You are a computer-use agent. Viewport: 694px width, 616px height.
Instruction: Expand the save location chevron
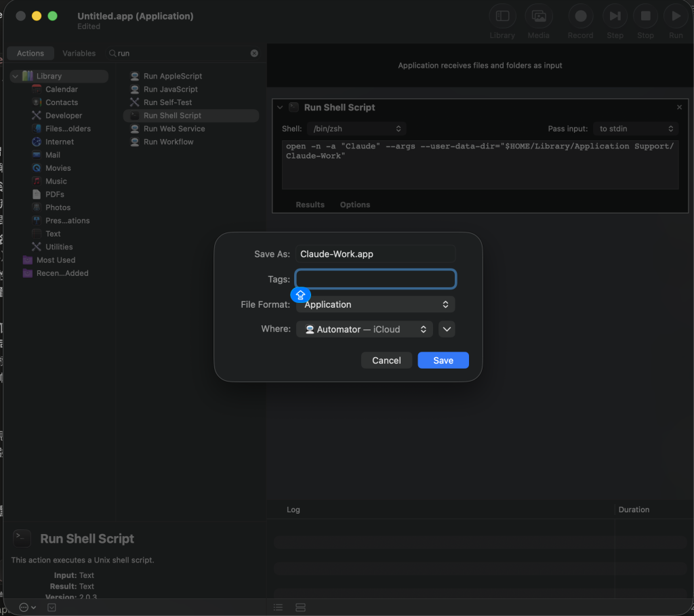(x=447, y=329)
